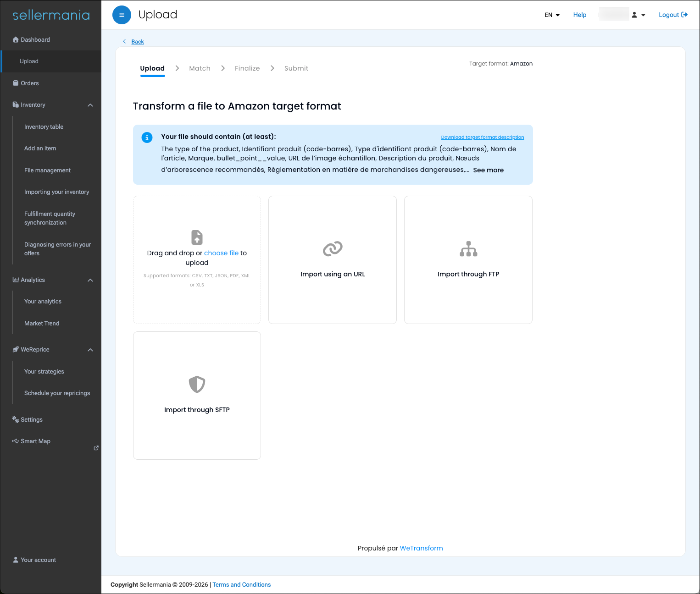Screen dimensions: 700x594
Task: Click the SFTP shield icon
Action: click(197, 384)
